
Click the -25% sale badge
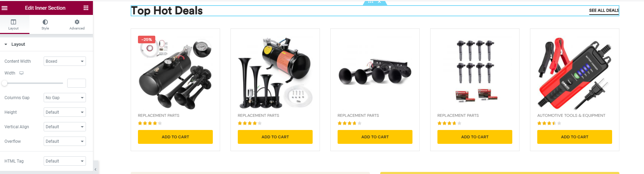(x=147, y=40)
